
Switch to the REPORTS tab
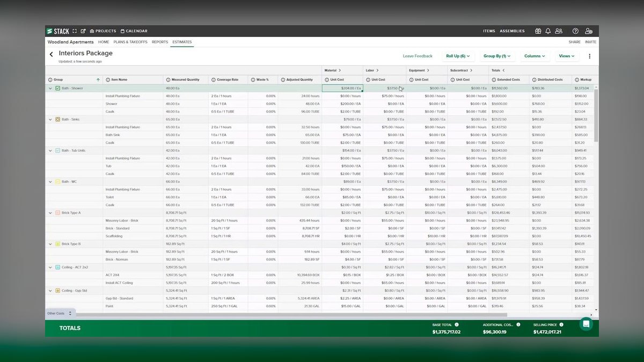tap(160, 42)
